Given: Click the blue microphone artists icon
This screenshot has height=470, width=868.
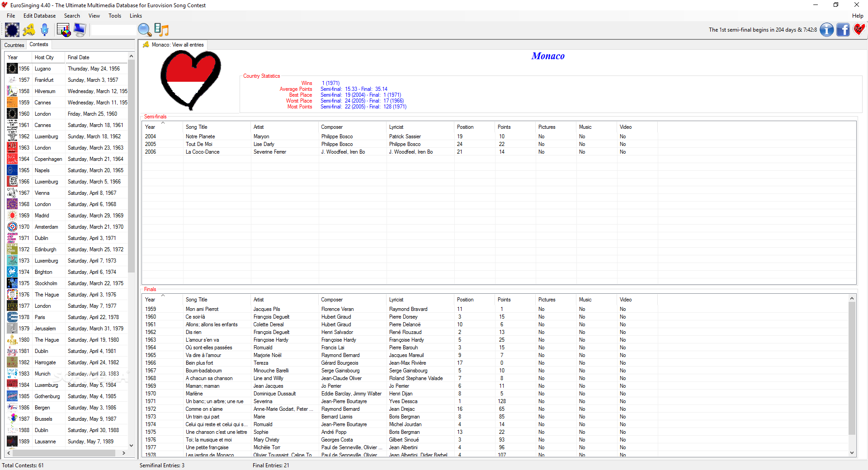Looking at the screenshot, I should click(44, 30).
